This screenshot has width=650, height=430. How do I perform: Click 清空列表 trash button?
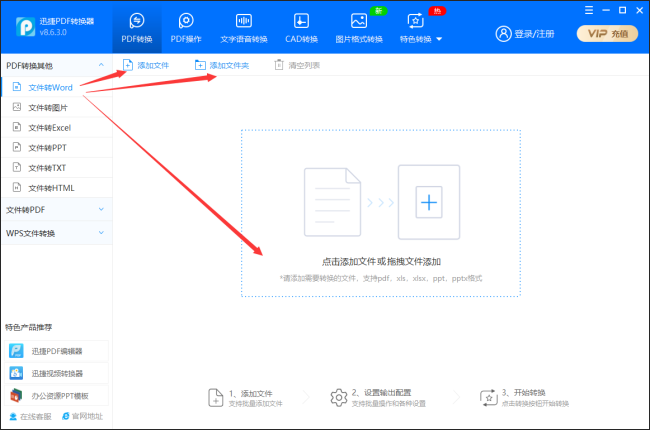click(x=297, y=65)
